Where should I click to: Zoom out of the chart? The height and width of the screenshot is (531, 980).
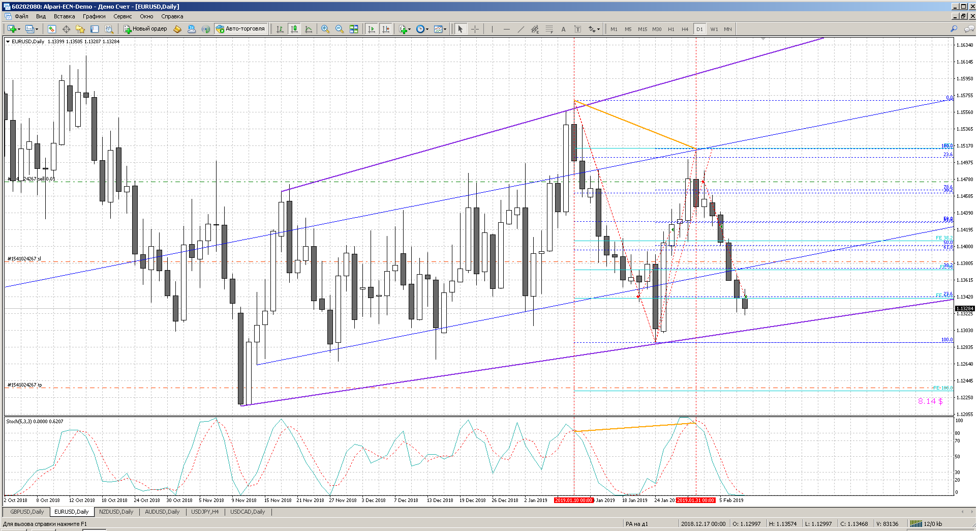340,29
